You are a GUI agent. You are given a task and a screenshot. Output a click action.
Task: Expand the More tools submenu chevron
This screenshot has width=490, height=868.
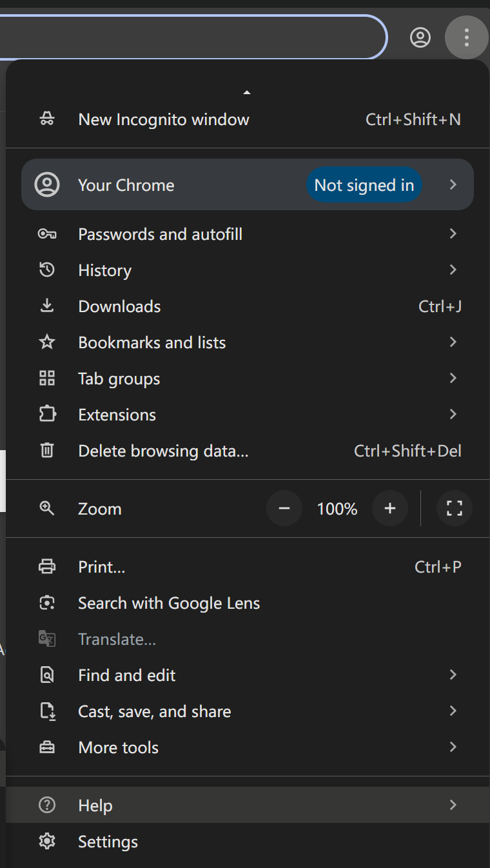point(453,747)
